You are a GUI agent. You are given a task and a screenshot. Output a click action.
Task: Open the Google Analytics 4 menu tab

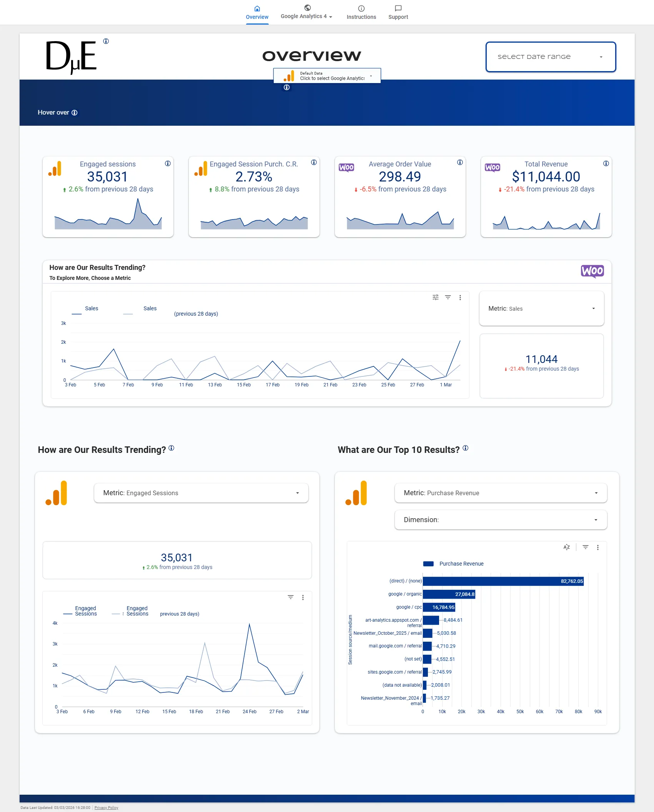(x=306, y=13)
